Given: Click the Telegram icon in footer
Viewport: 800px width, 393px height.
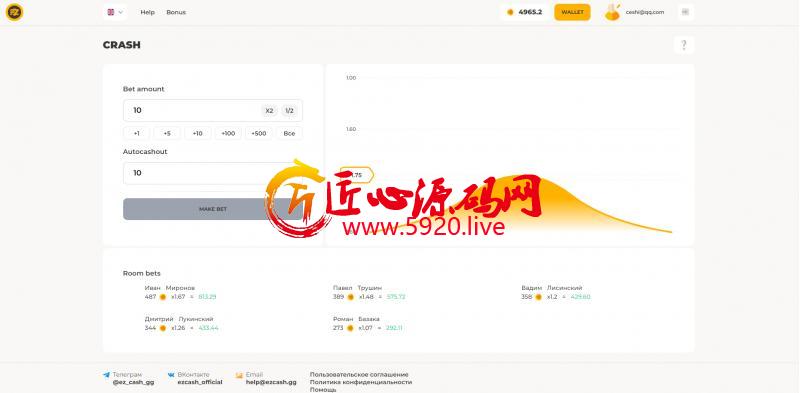Looking at the screenshot, I should point(106,375).
